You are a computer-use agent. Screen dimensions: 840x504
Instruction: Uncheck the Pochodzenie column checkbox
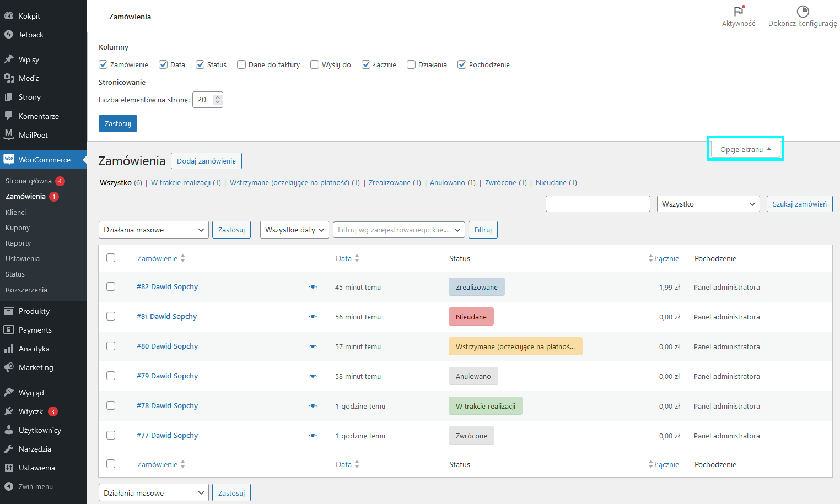(462, 64)
